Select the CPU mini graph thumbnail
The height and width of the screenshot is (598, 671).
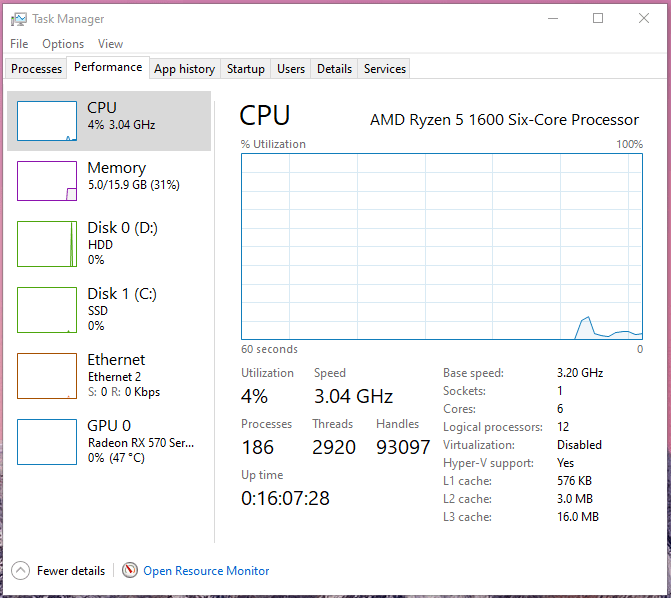coord(47,121)
